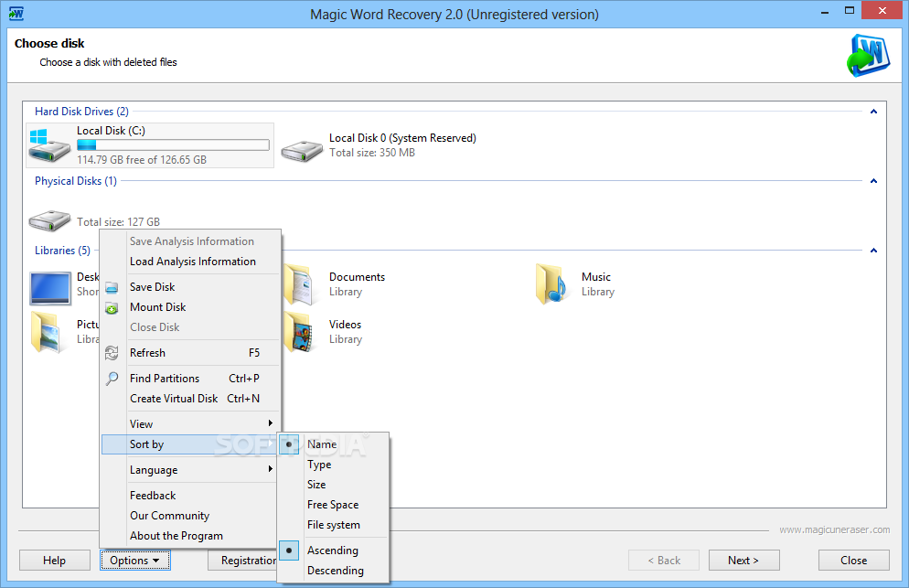Image resolution: width=909 pixels, height=588 pixels.
Task: Choose Descending sort order
Action: tap(333, 571)
